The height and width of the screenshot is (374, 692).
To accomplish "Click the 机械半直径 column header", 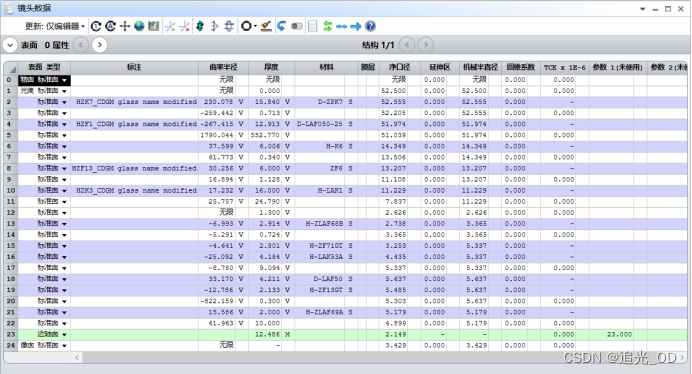I will point(480,68).
